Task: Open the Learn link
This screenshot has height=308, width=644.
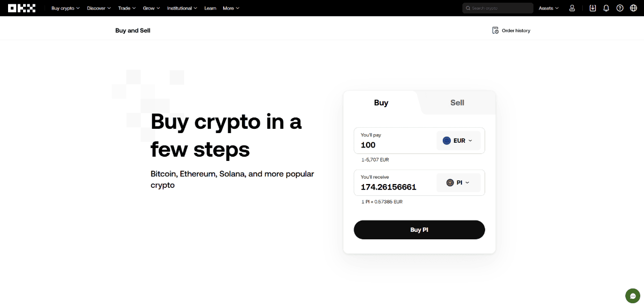Action: (x=210, y=8)
